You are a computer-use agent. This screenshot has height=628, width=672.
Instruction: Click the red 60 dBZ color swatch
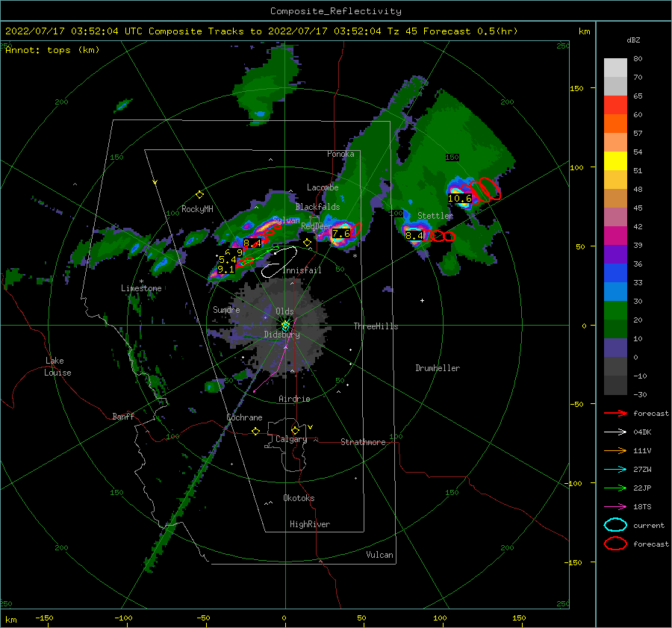(x=615, y=105)
